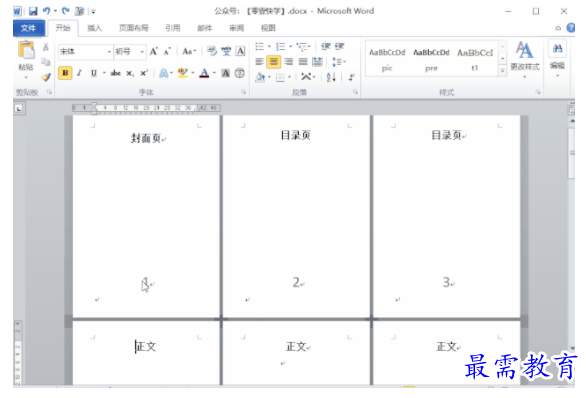Screen dimensions: 586x398
Task: Click the Redo icon in title bar
Action: (x=65, y=11)
